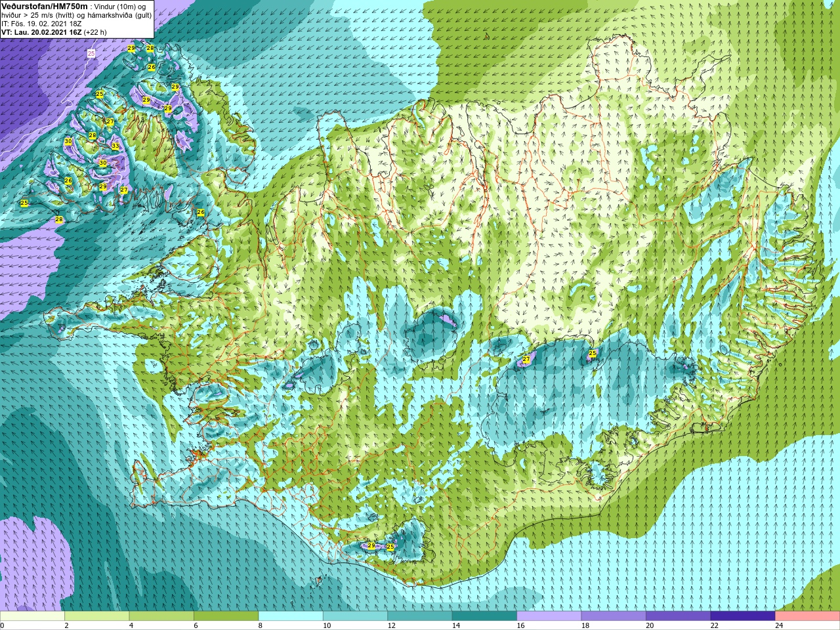
Task: Click the olive green 6–8 m/s swatch
Action: click(226, 616)
